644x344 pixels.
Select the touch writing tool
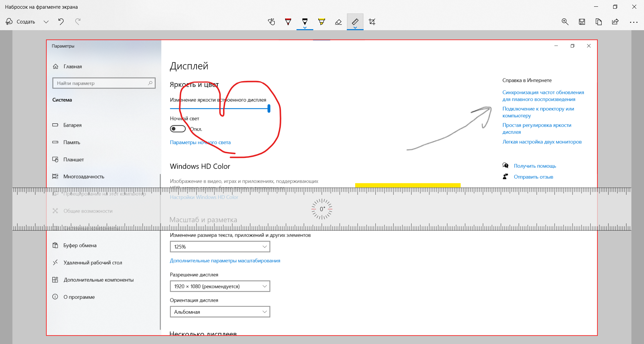pos(271,22)
